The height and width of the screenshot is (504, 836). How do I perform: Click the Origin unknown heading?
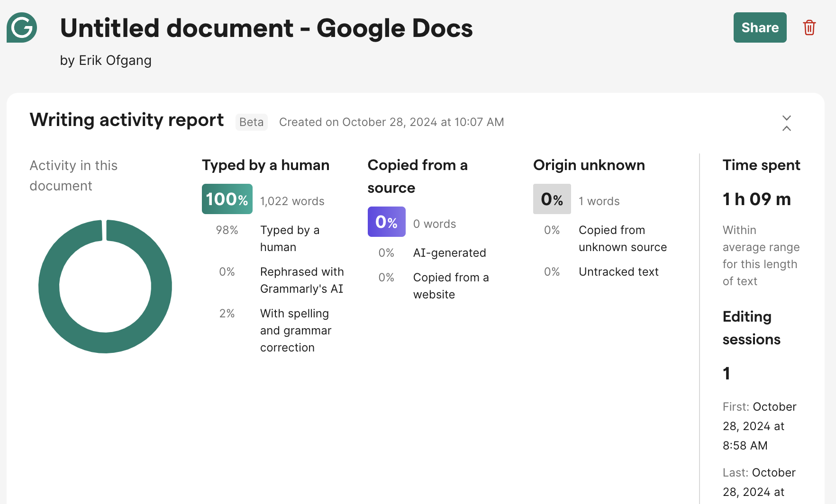[x=589, y=165]
